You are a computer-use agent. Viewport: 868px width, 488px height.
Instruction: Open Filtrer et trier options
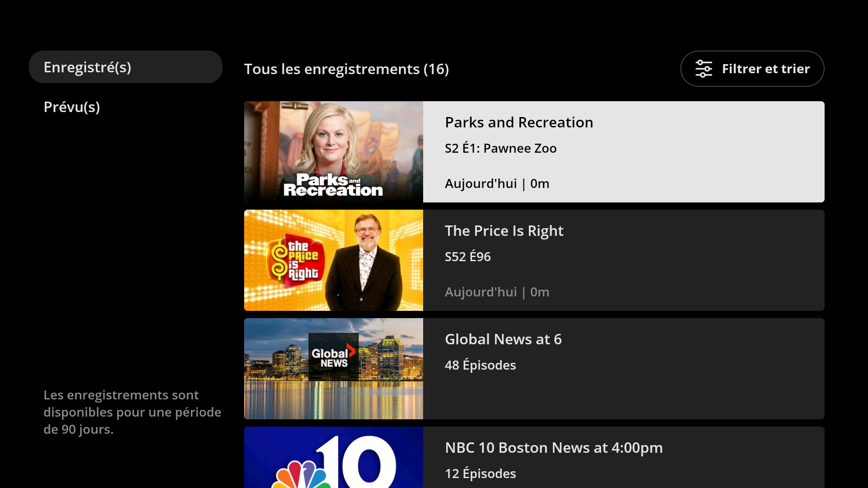pos(765,69)
